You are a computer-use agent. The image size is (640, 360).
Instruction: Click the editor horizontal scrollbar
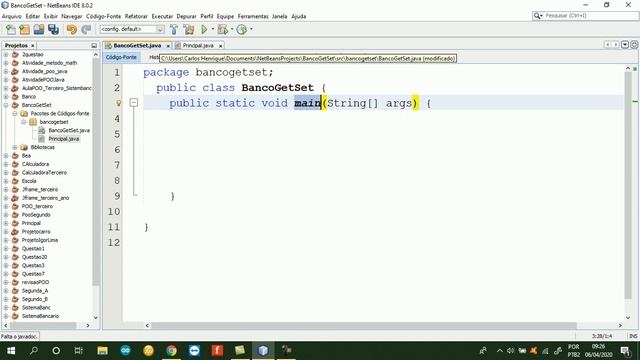(363, 326)
